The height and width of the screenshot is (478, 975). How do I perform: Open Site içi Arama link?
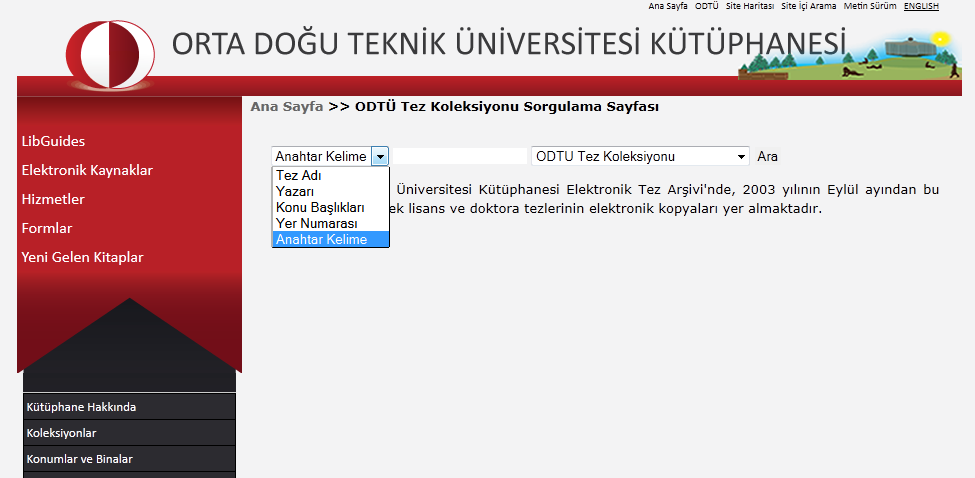(x=808, y=6)
